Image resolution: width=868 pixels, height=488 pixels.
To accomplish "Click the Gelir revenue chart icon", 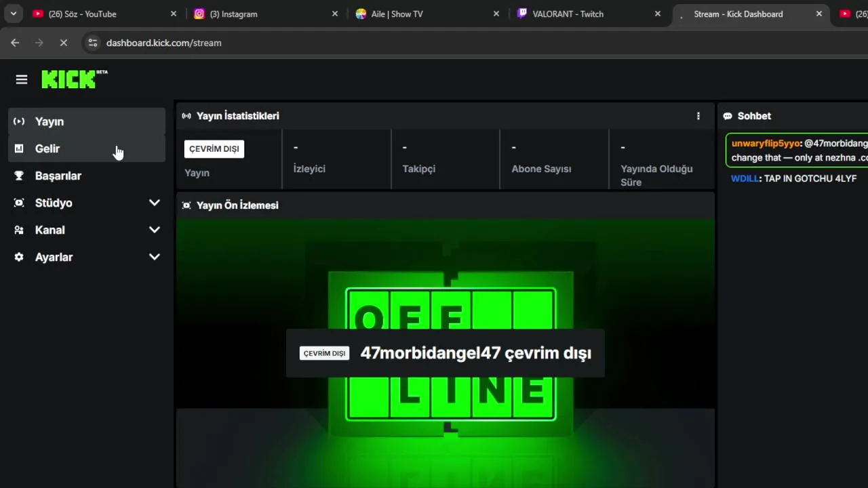I will (x=19, y=148).
